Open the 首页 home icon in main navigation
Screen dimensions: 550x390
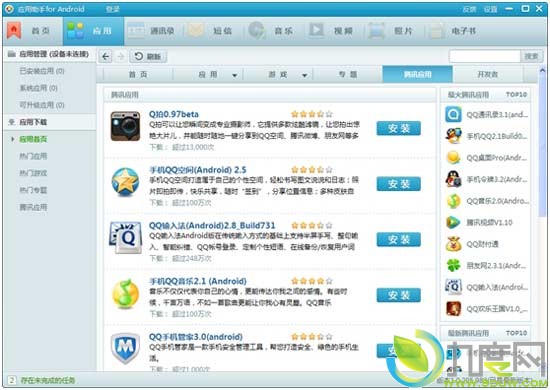[x=14, y=31]
